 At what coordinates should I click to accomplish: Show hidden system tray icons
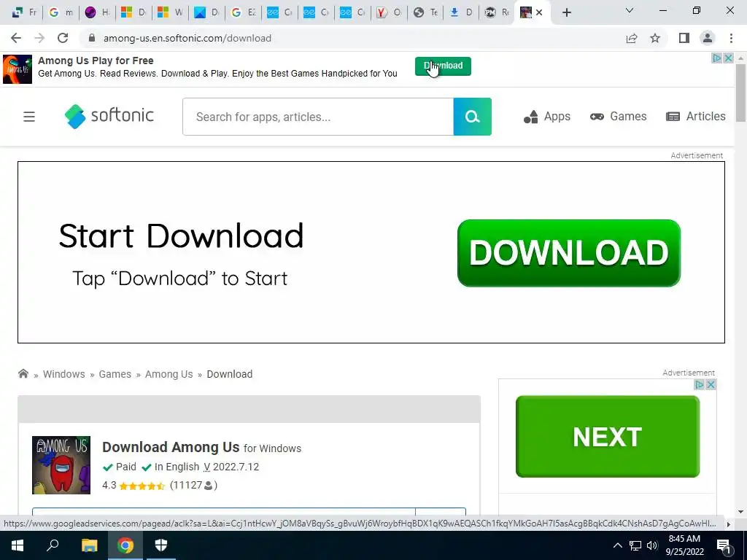coord(617,545)
